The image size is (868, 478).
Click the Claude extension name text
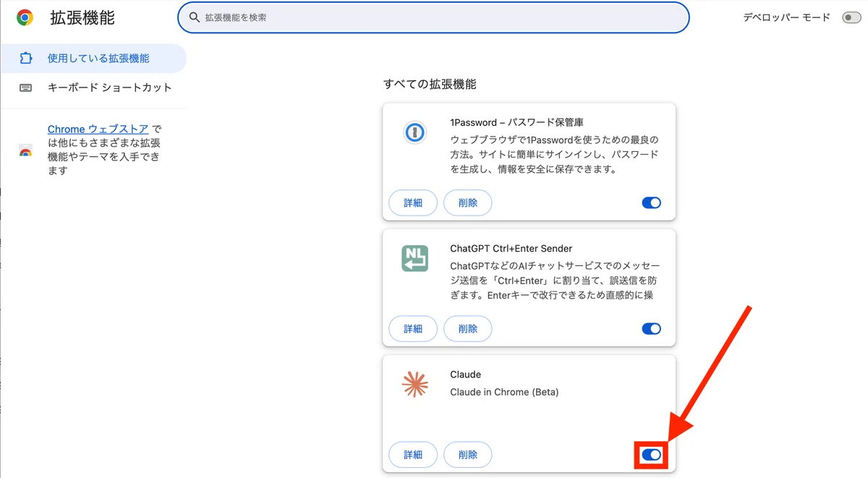click(465, 375)
